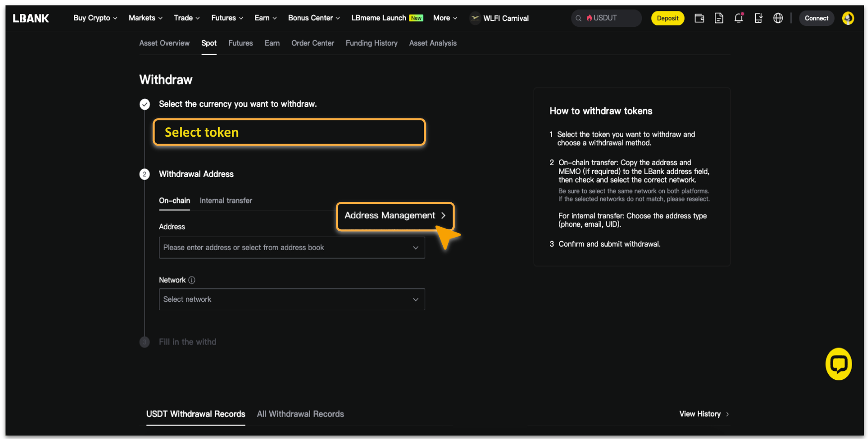Open the language globe selector
Viewport: 868px width, 439px height.
click(x=778, y=18)
